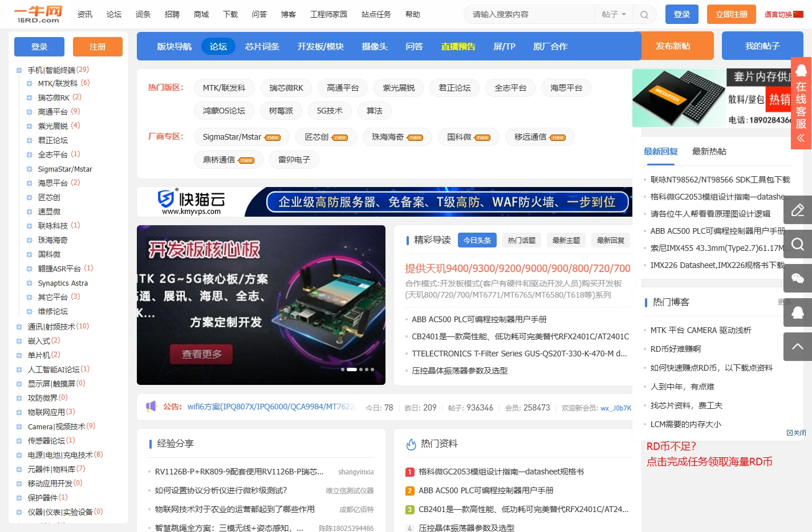Expand the 电源|电池|充电技术 tree node

(x=19, y=456)
